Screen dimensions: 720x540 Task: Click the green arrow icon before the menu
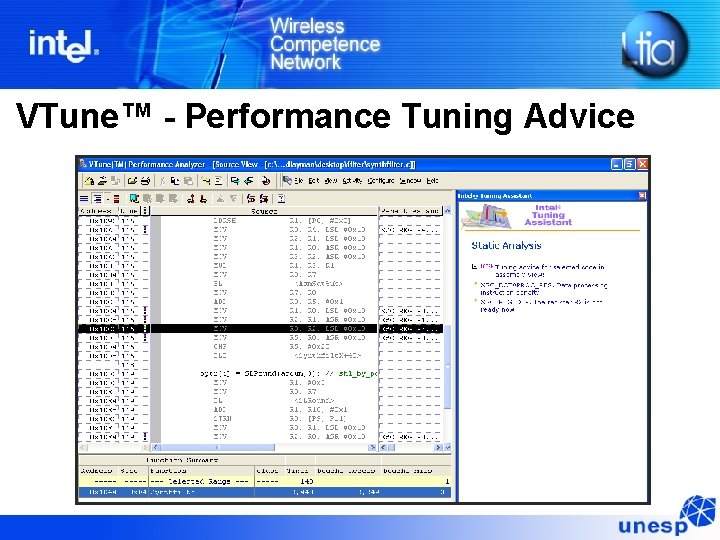tap(249, 180)
